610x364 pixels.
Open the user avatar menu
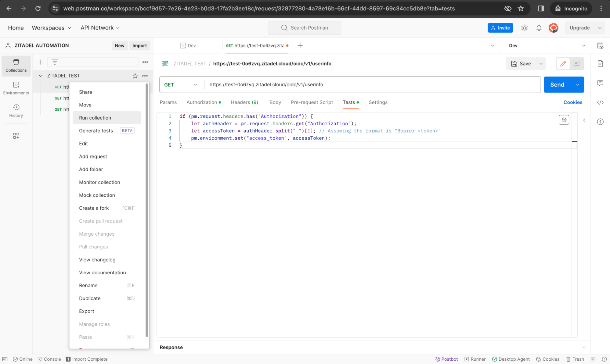pos(553,28)
